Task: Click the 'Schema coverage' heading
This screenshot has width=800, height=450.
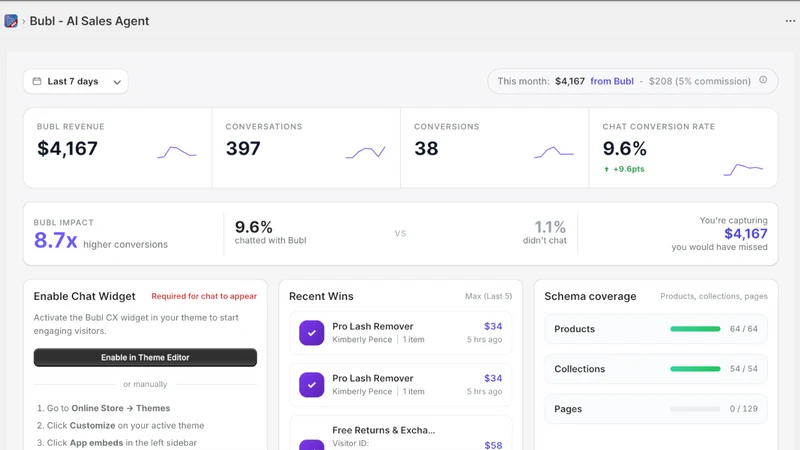Action: [x=590, y=296]
